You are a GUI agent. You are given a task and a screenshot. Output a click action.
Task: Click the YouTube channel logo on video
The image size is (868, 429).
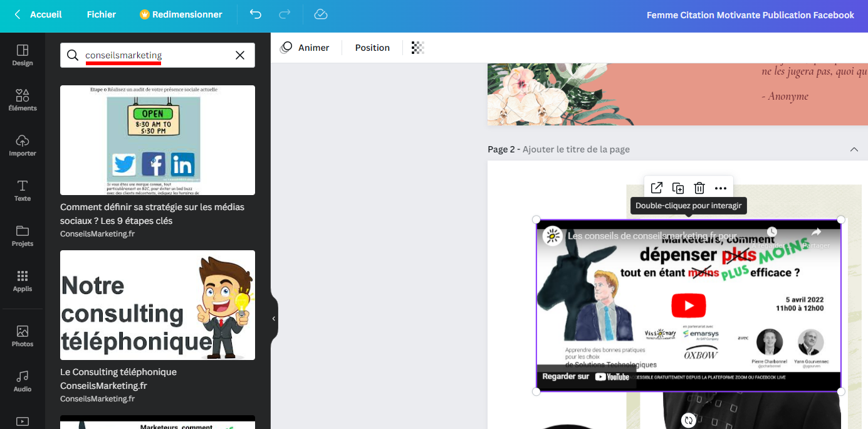click(552, 235)
